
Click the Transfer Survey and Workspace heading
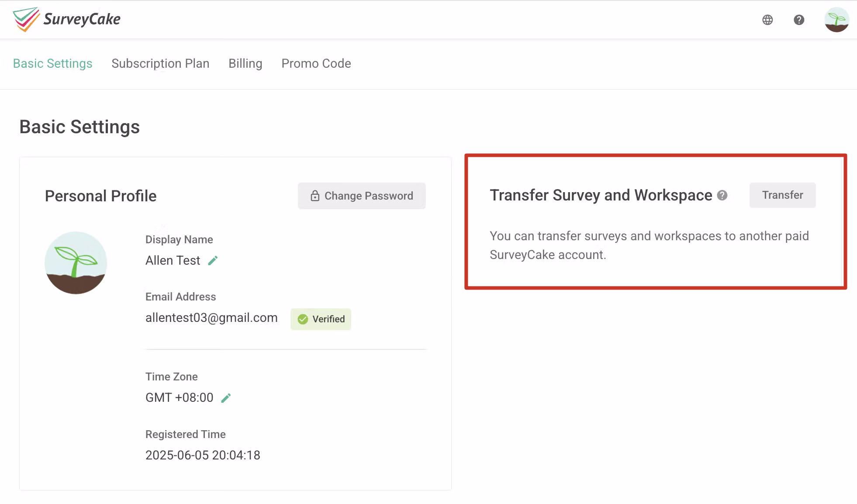(601, 195)
